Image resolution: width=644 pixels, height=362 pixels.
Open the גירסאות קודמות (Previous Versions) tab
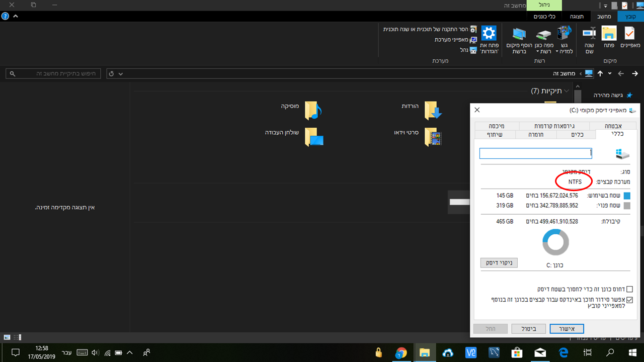coord(554,126)
